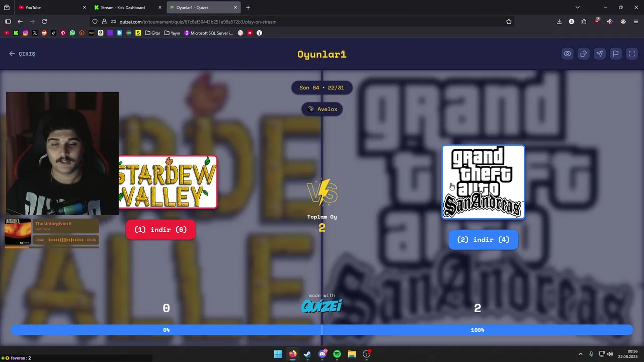This screenshot has width=644, height=362.
Task: Vote for Stardew Valley with (1) indir button
Action: click(160, 230)
